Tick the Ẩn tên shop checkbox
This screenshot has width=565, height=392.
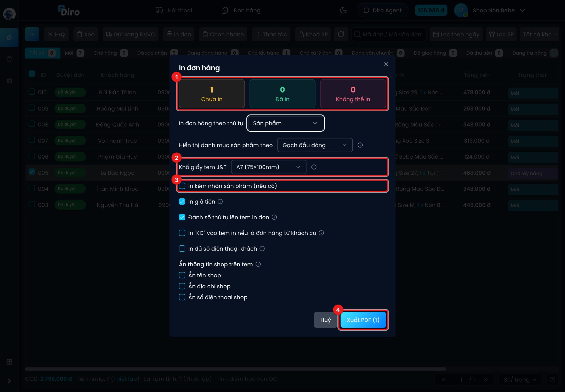click(182, 275)
